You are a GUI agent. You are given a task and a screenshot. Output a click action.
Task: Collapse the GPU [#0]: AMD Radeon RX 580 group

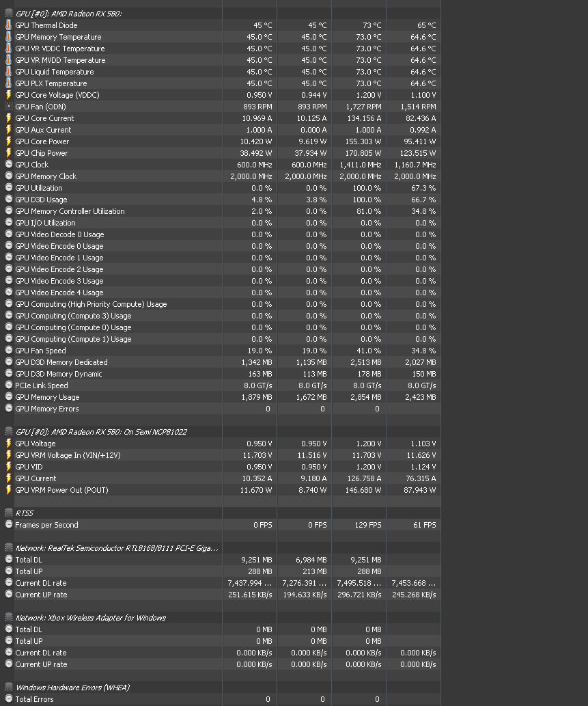9,14
